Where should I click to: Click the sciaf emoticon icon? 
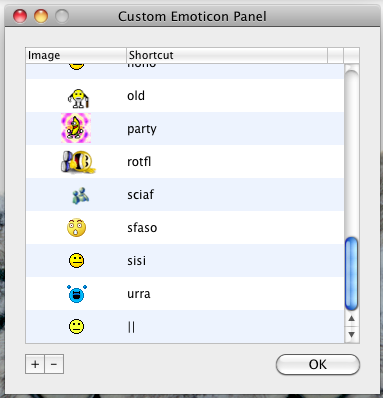(x=80, y=195)
